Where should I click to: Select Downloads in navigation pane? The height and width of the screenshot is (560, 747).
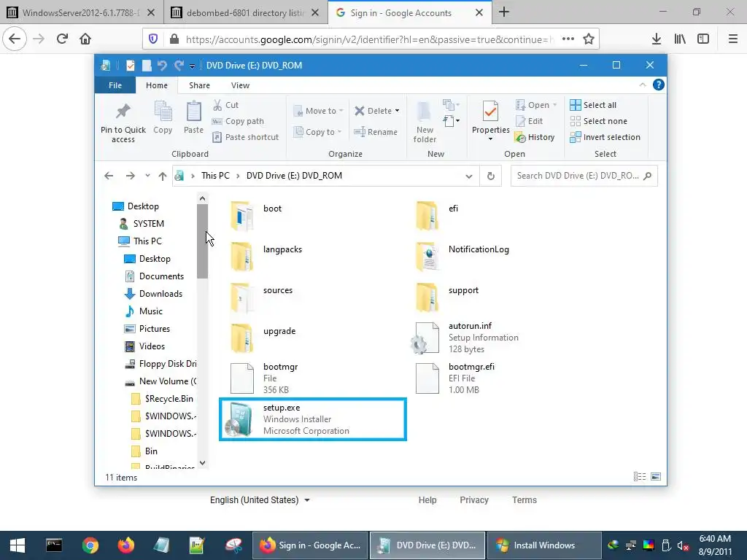[160, 294]
